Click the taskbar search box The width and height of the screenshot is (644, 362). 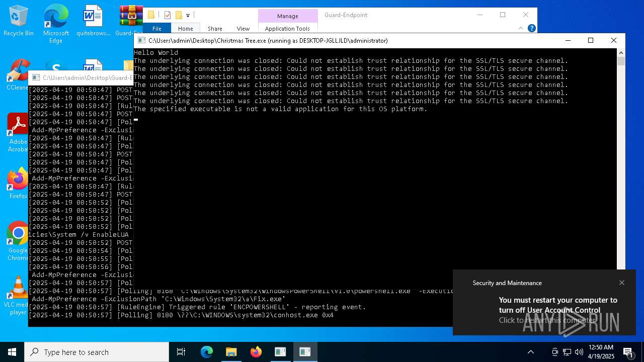click(x=97, y=352)
